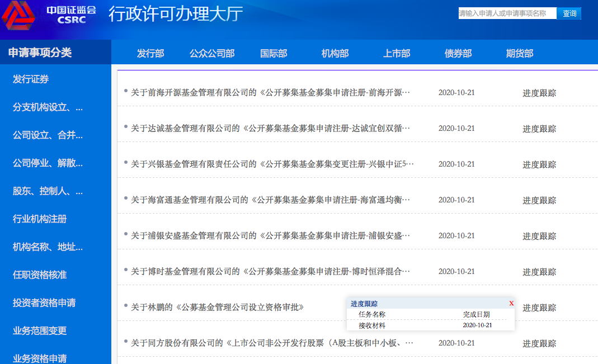This screenshot has width=598, height=364.
Task: Open the 兴银基金 application entry
Action: coord(272,164)
